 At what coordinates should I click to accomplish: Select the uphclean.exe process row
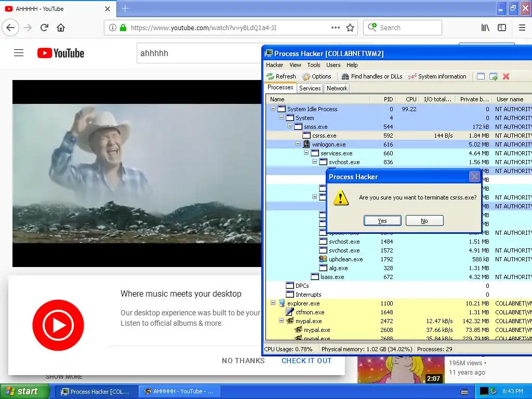(x=398, y=259)
